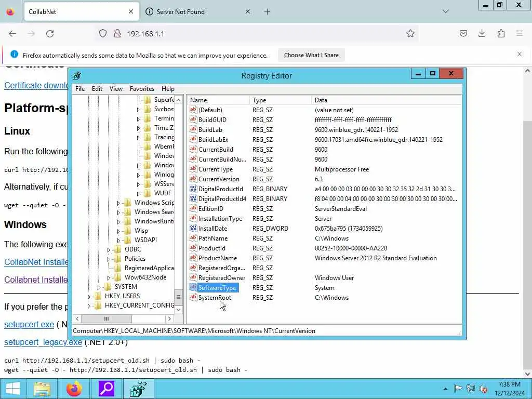Click the tree pane scroll down arrow
Screen dimensions: 532x399
tap(179, 310)
